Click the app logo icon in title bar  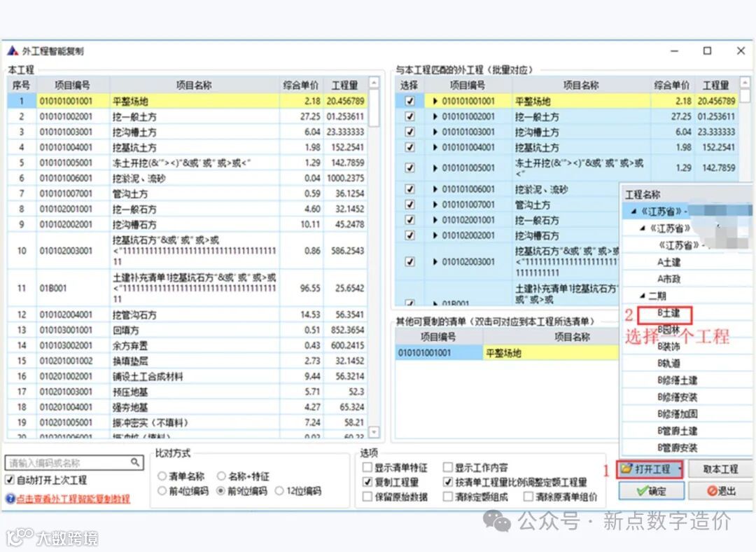pos(13,50)
